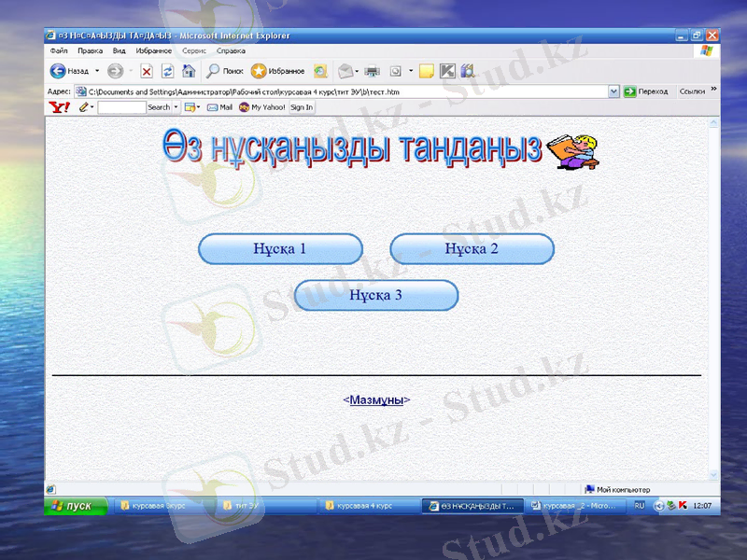Open the Yahoo Search options dropdown
Image resolution: width=747 pixels, height=560 pixels.
pos(177,107)
